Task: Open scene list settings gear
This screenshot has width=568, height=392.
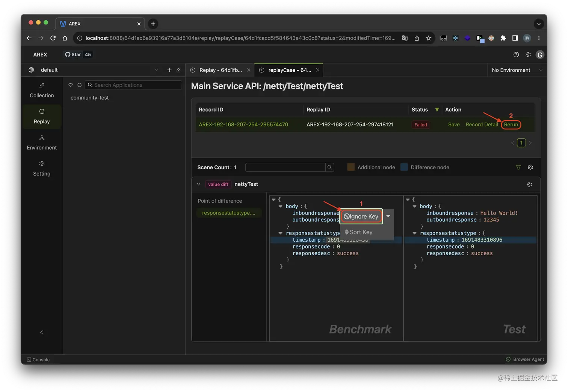Action: tap(530, 167)
